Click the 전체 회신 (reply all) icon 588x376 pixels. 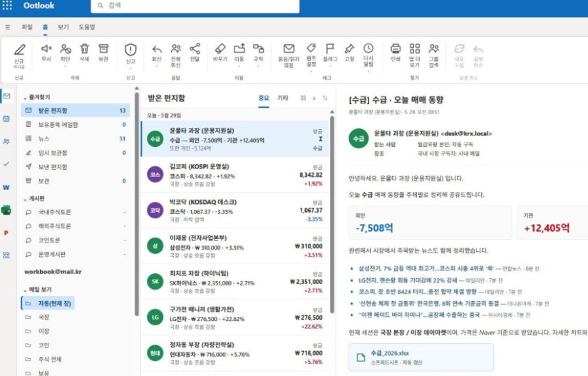coord(175,49)
